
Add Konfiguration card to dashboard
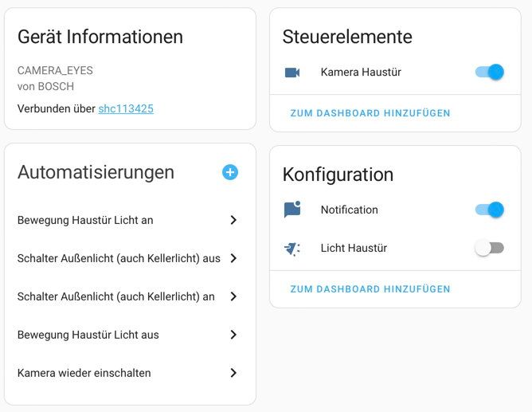click(370, 289)
